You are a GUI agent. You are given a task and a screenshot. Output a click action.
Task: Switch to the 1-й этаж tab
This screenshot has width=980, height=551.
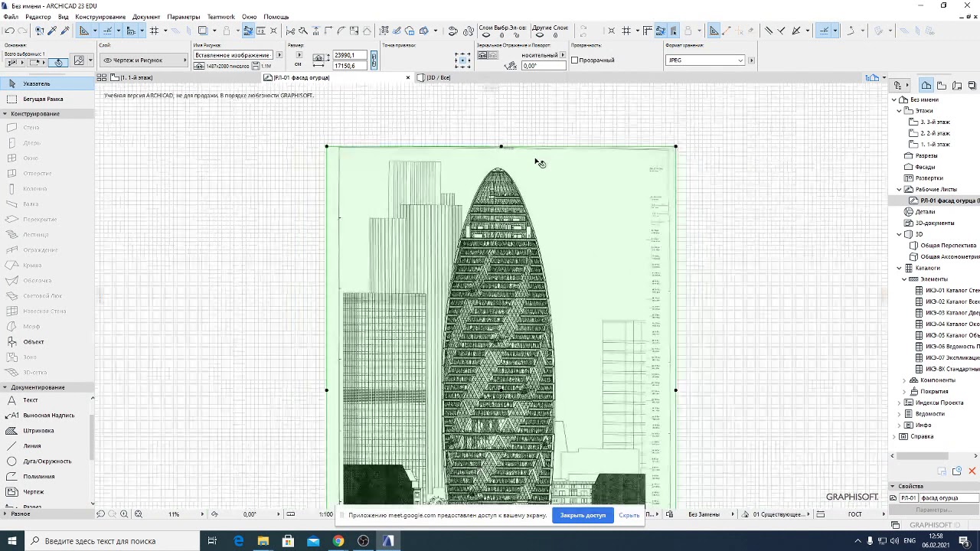click(x=136, y=78)
